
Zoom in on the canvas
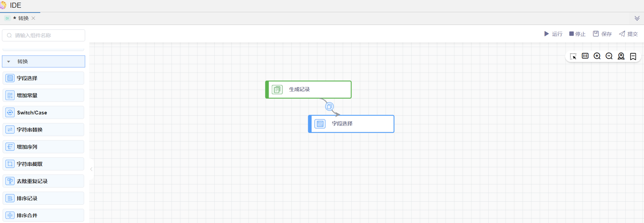597,56
